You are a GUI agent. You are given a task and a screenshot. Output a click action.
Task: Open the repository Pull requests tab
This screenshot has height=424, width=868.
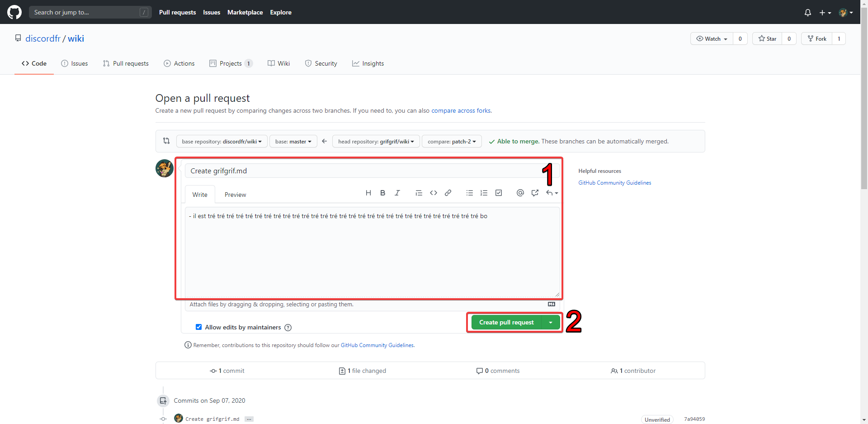click(126, 63)
